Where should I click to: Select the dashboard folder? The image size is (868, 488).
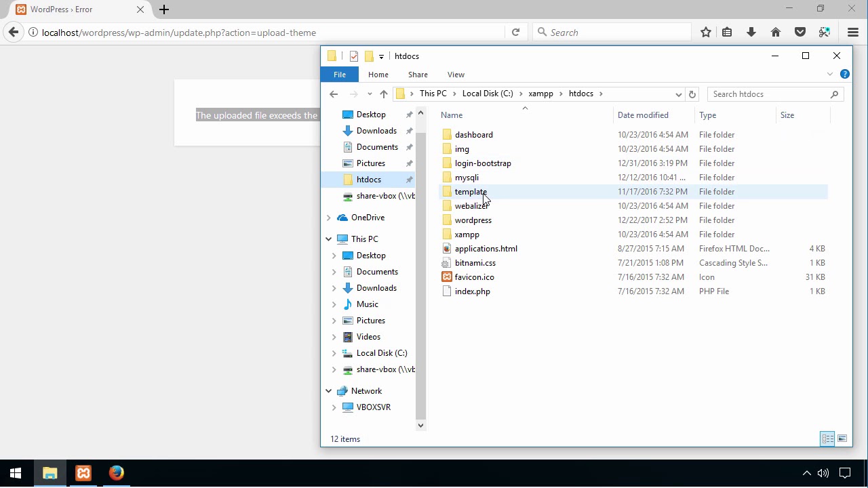click(x=474, y=135)
